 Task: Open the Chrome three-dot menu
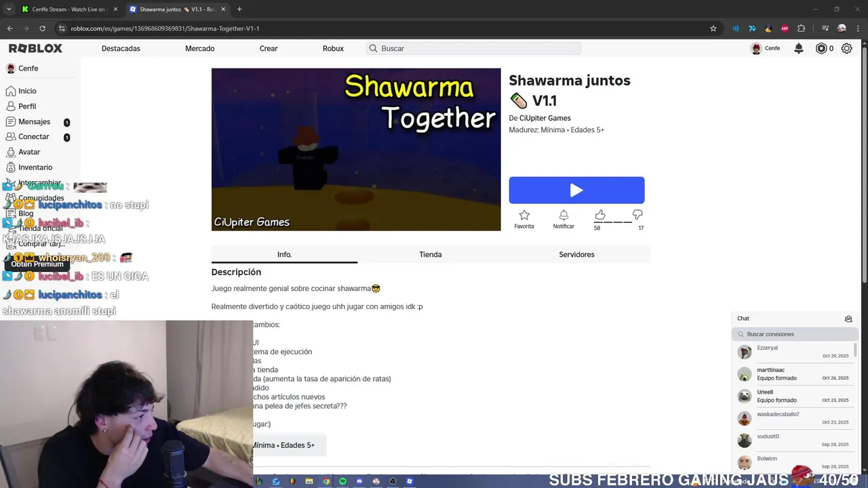tap(858, 28)
